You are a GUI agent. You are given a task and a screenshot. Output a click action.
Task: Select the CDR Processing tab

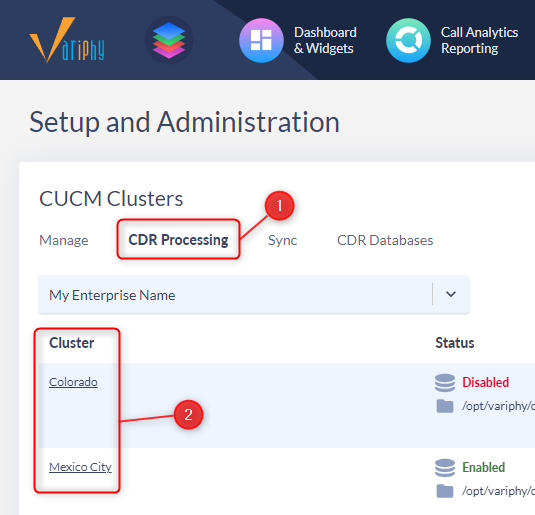tap(178, 240)
